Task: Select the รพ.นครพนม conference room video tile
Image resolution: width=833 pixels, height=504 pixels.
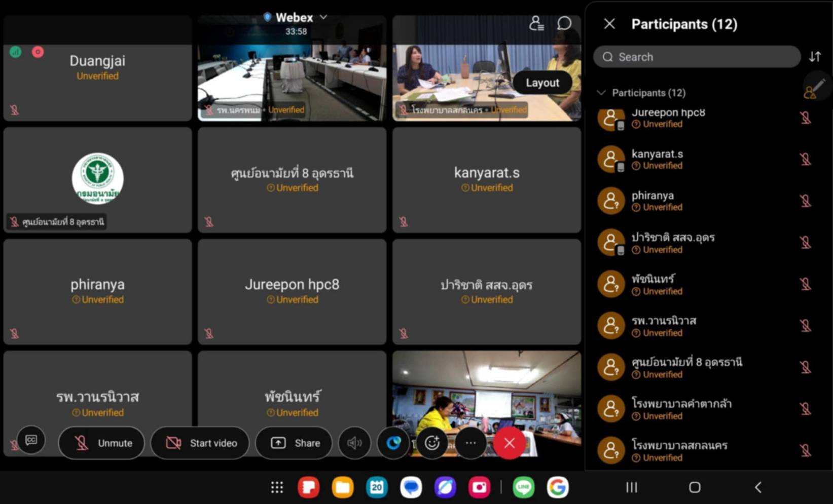Action: [x=292, y=68]
